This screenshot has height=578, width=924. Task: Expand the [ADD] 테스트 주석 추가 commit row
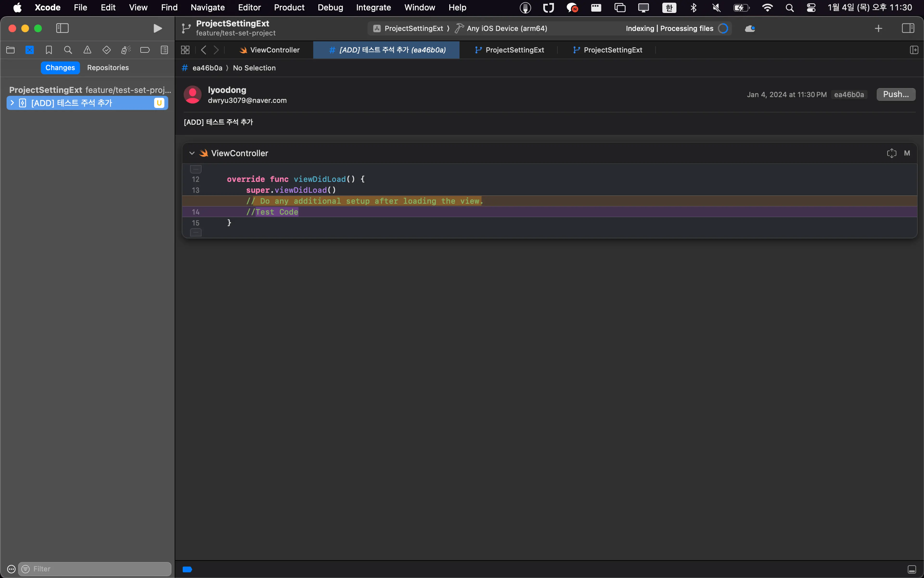pos(12,103)
